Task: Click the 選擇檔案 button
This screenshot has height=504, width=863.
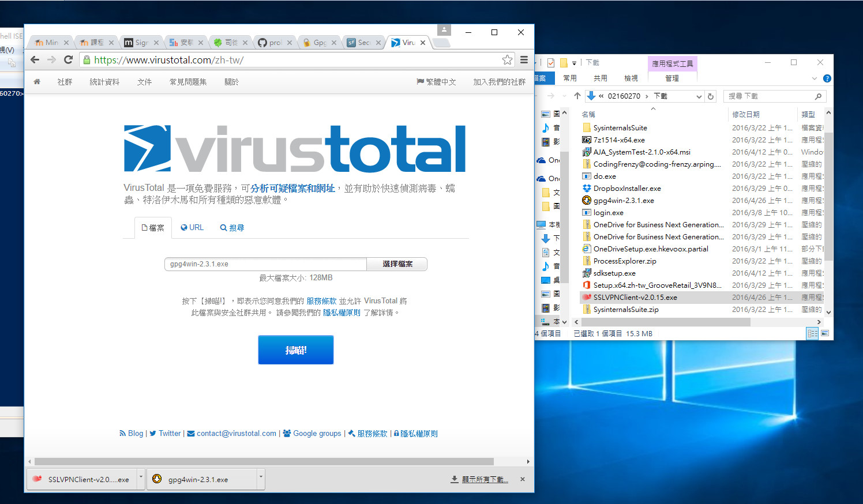Action: coord(397,264)
